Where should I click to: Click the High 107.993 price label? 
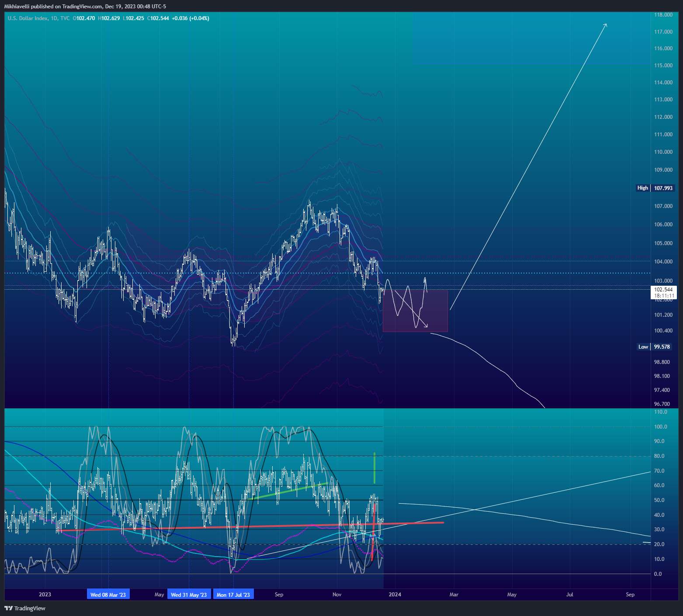click(655, 188)
